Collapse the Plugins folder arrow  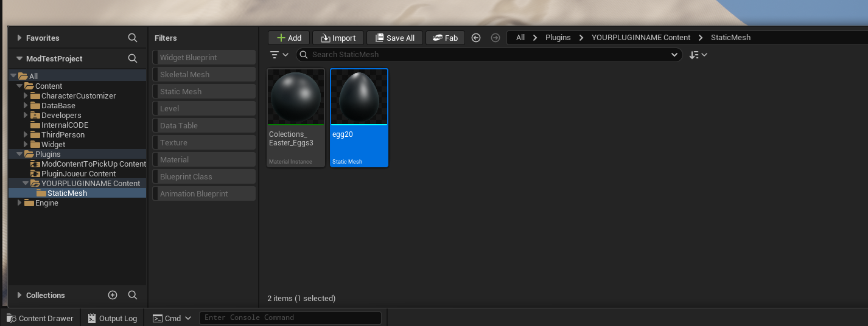click(19, 154)
